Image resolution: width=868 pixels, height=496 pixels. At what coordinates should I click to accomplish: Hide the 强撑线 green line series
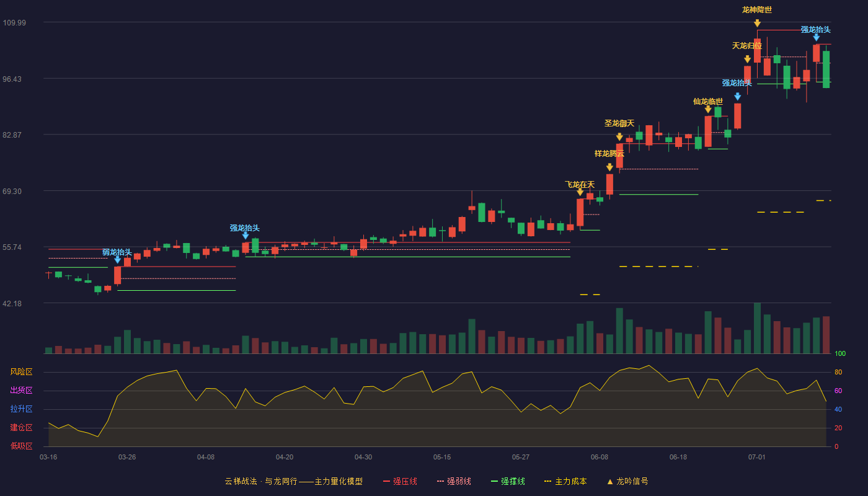point(508,481)
